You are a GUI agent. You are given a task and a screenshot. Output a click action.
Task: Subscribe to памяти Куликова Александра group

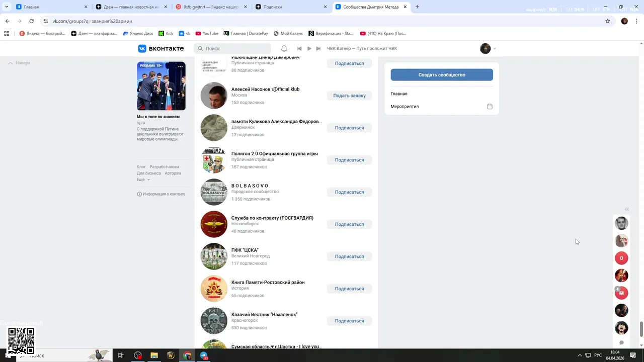tap(349, 128)
